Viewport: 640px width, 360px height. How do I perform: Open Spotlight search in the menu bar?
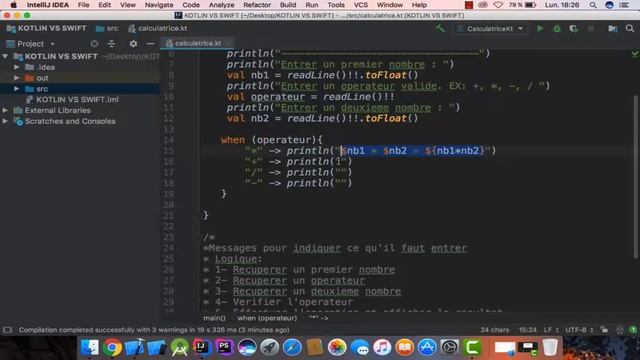[x=593, y=5]
